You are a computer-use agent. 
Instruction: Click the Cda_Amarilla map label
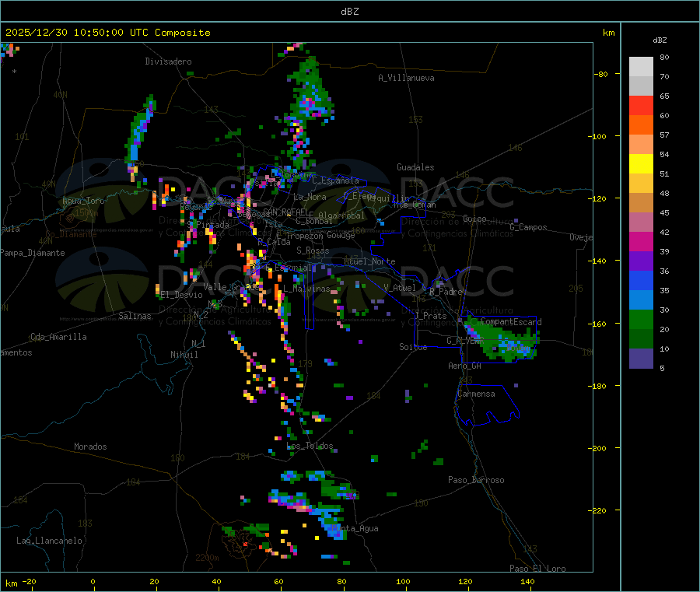pos(58,337)
